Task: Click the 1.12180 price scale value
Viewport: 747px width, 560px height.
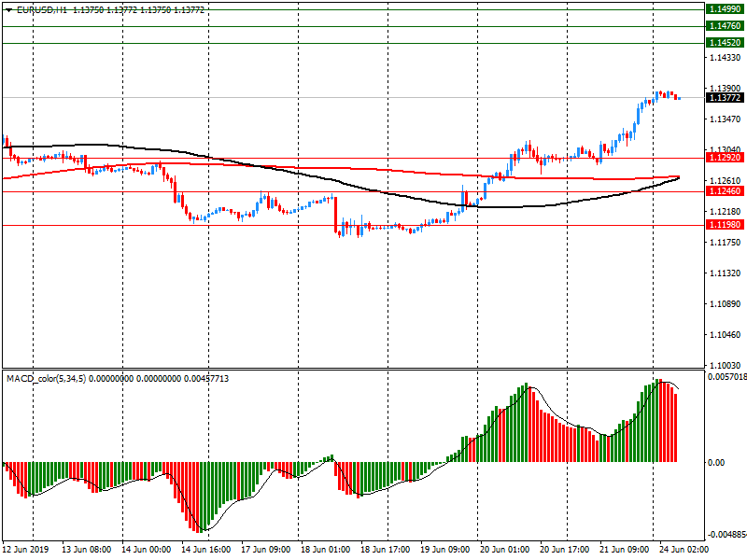Action: click(x=726, y=212)
